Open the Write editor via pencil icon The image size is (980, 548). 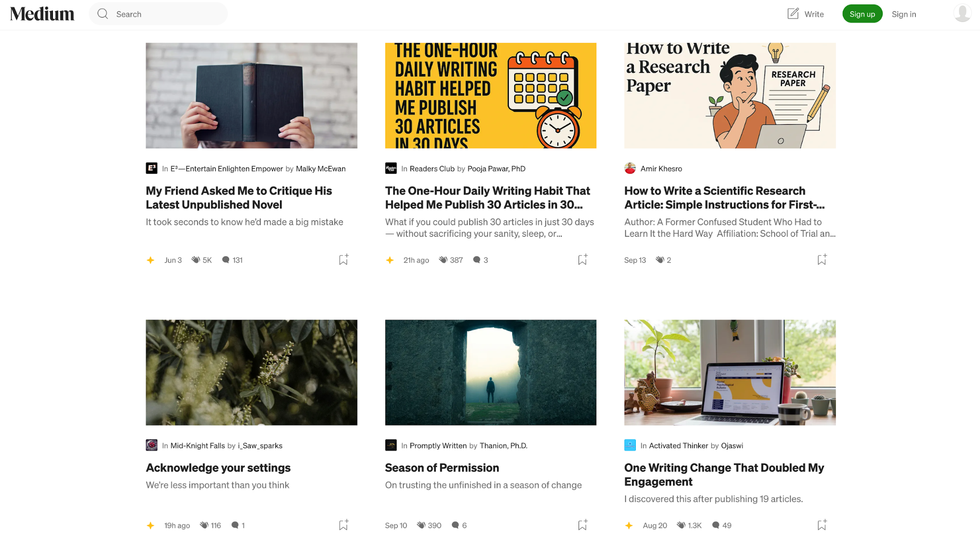click(793, 14)
